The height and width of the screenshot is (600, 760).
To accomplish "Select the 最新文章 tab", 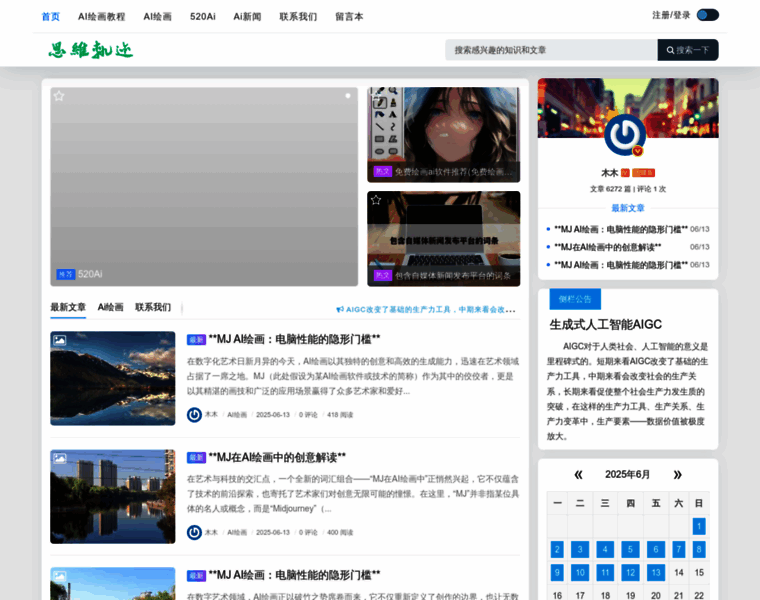I will (68, 307).
